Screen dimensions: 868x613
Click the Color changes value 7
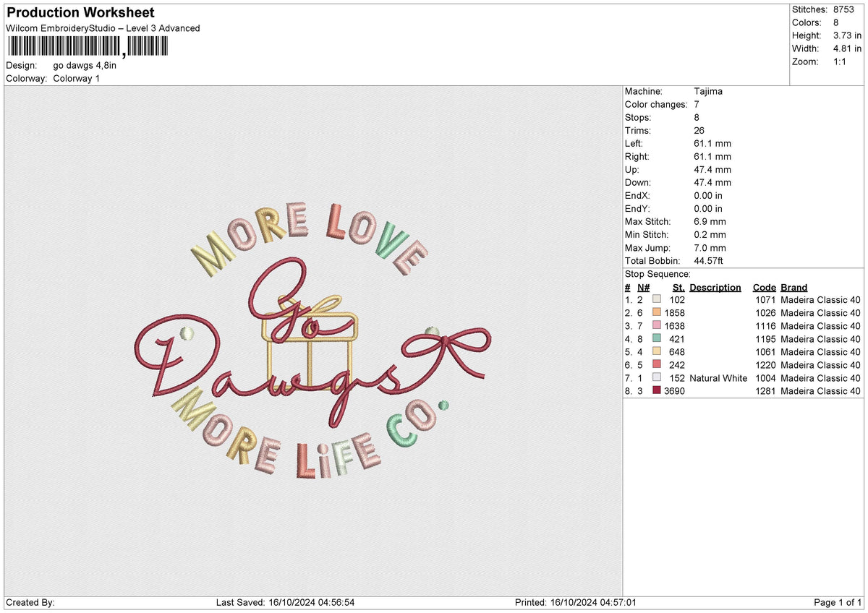click(696, 105)
